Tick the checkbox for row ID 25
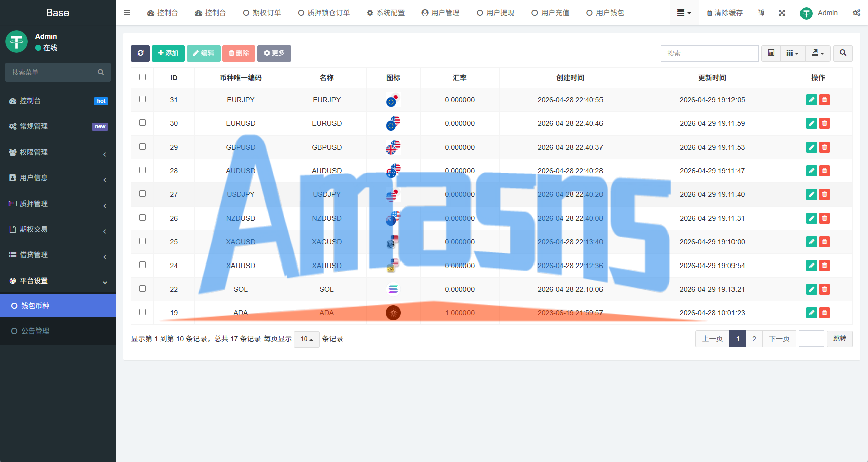This screenshot has height=462, width=868. 143,241
